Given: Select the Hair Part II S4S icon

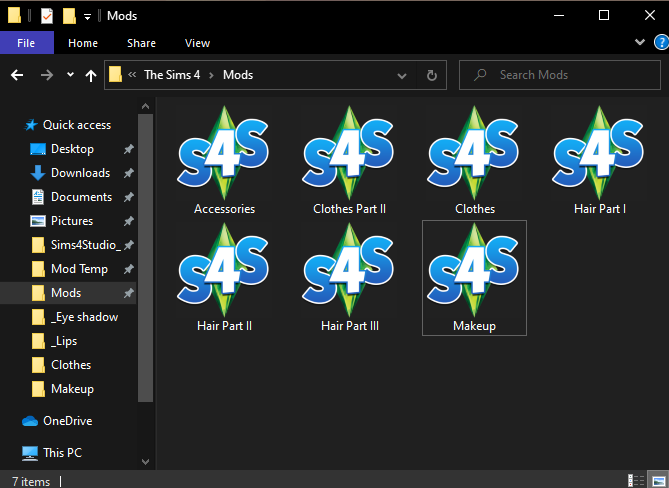Looking at the screenshot, I should click(224, 270).
